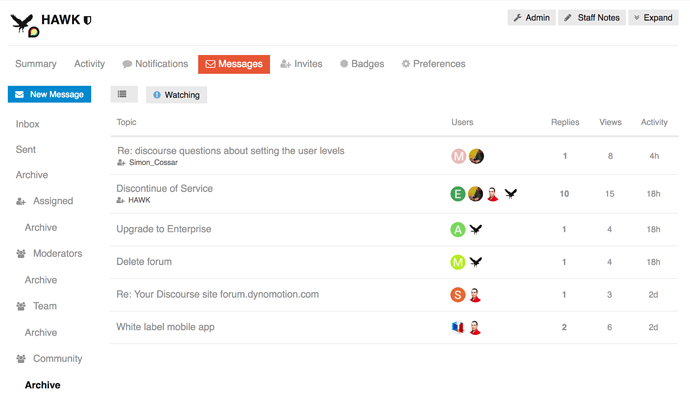Click the New Message button
This screenshot has height=412, width=690.
(x=49, y=94)
